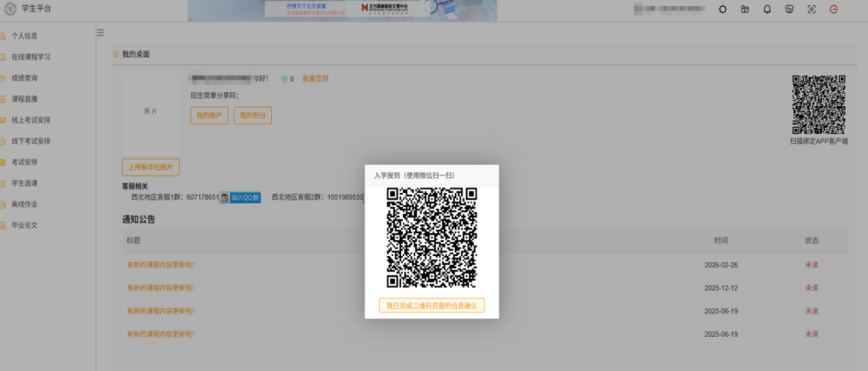Click the 上传新华社照片 button
868x371 pixels.
pyautogui.click(x=150, y=167)
